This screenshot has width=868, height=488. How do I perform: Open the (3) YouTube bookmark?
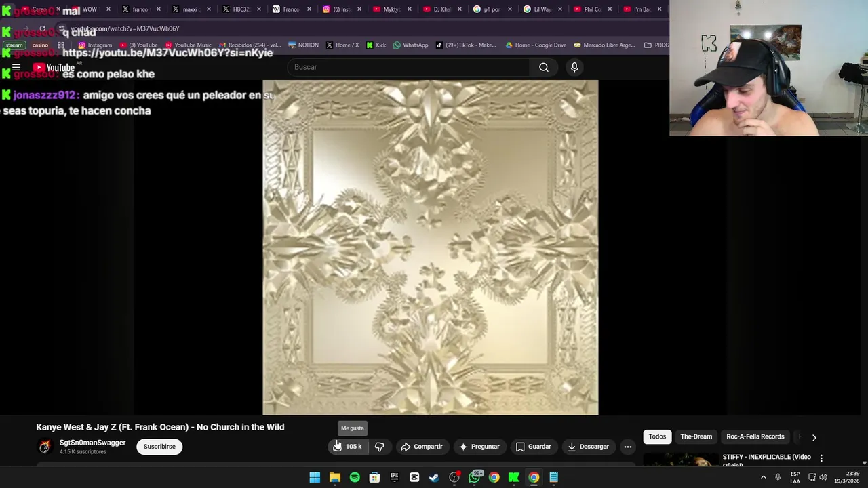[139, 45]
